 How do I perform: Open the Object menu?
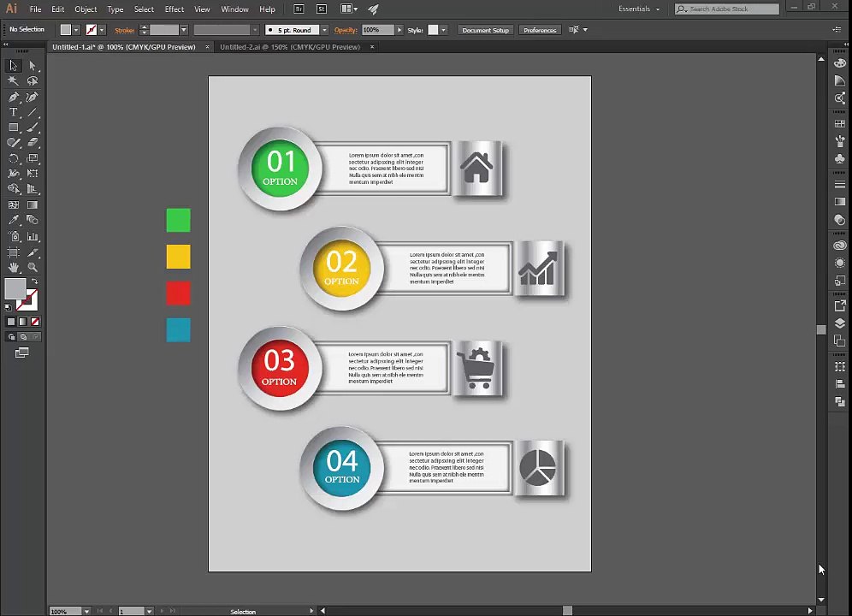pos(86,9)
